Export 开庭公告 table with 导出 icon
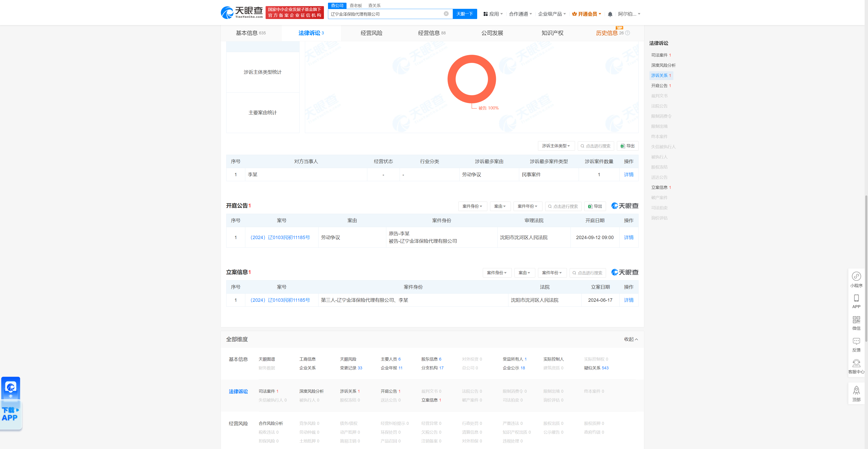Viewport: 868px width, 449px height. (x=595, y=206)
